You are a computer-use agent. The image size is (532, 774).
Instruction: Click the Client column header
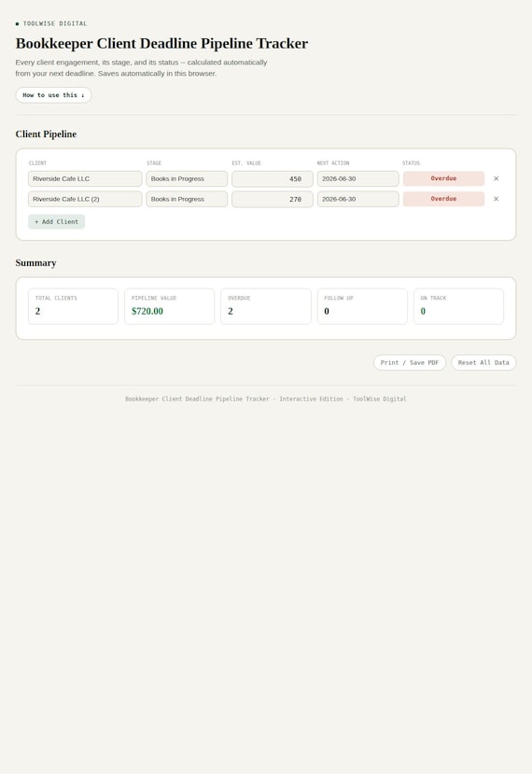click(37, 162)
